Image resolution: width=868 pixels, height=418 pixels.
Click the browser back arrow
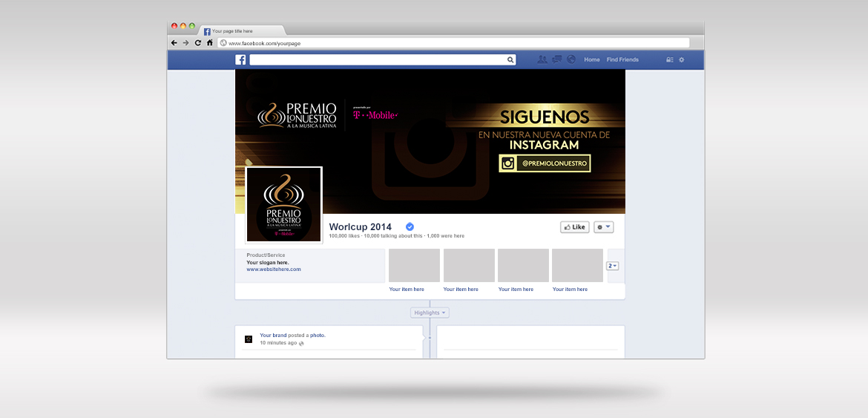tap(174, 42)
